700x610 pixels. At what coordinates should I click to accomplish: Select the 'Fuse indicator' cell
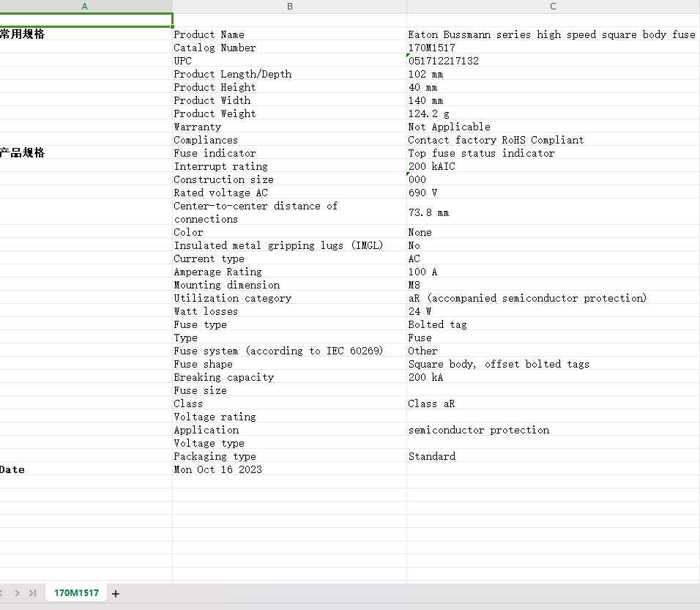pyautogui.click(x=290, y=153)
